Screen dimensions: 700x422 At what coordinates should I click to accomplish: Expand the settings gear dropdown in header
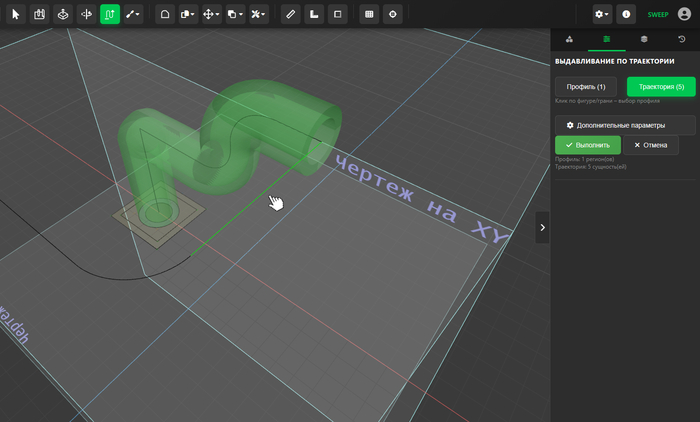click(x=602, y=14)
